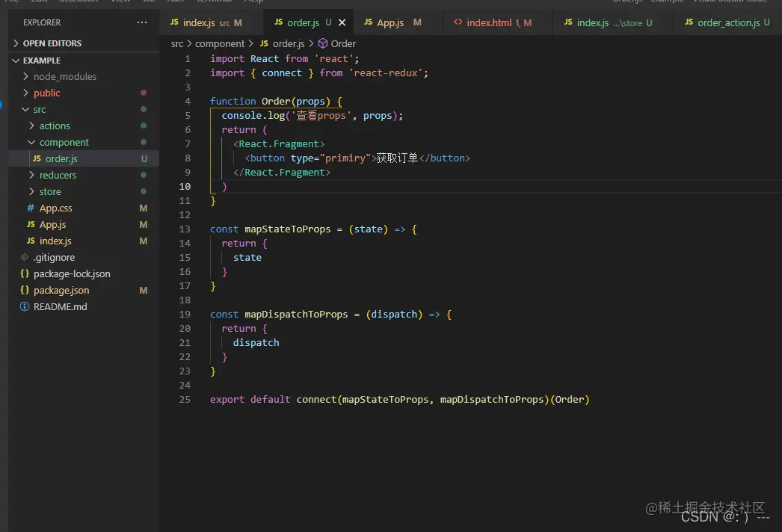Click the info icon of README.md
Image resolution: width=782 pixels, height=532 pixels.
coord(25,306)
